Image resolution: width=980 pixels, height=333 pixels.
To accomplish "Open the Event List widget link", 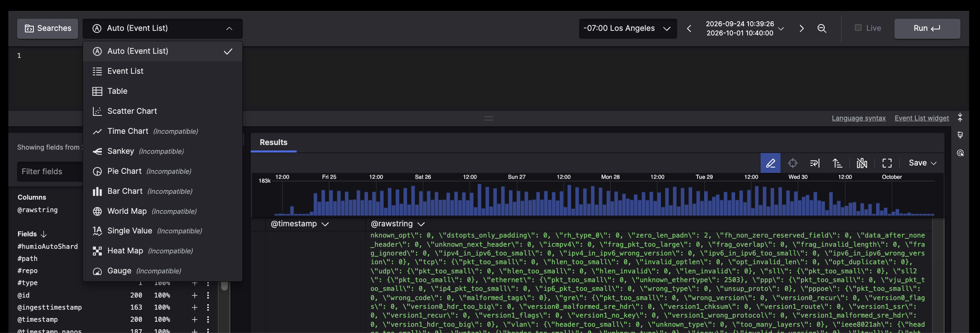I will [x=922, y=118].
